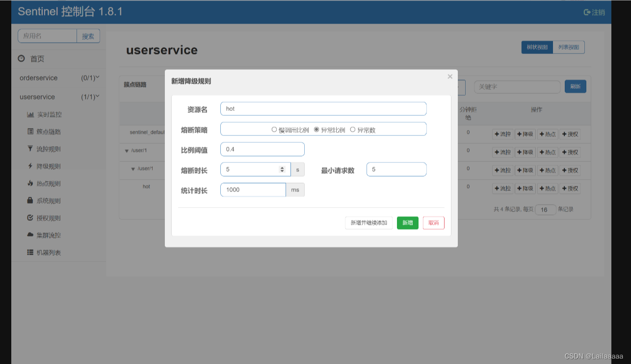Expand the orderservice (0/1) app entry
Screen dimensions: 631x364
coord(59,78)
